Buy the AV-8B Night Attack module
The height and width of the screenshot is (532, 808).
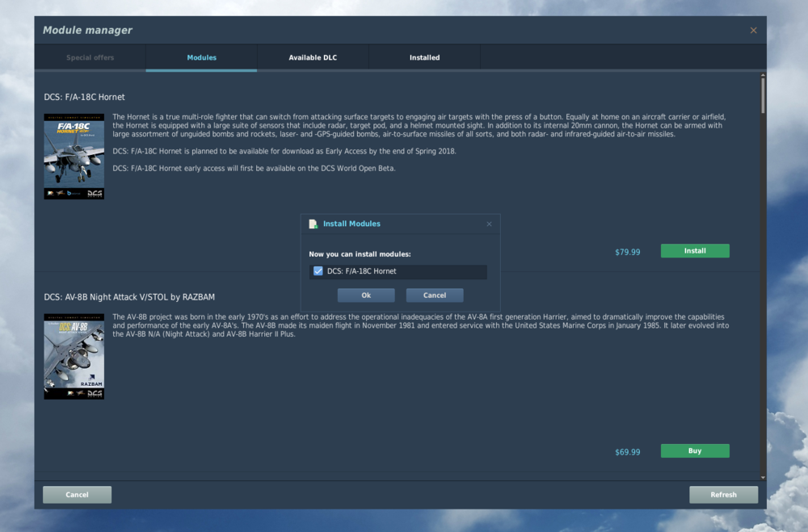(x=695, y=450)
